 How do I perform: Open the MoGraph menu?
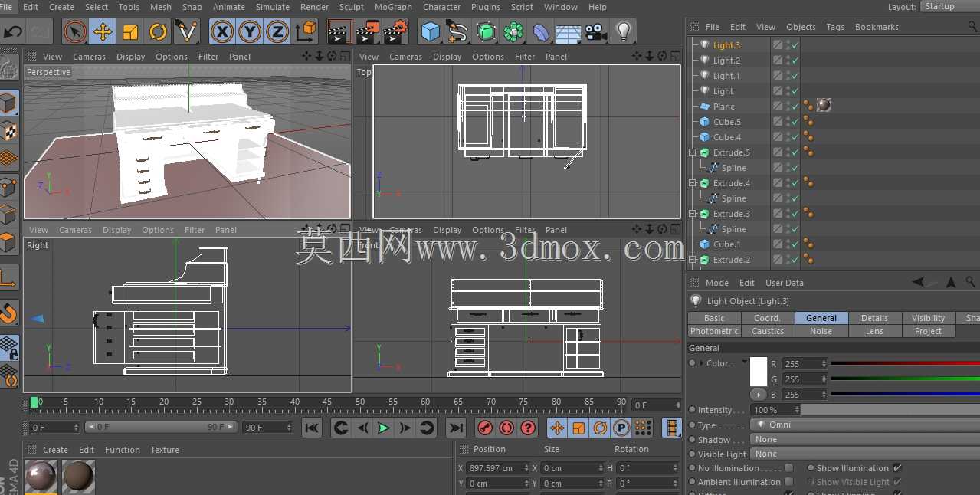click(x=393, y=7)
